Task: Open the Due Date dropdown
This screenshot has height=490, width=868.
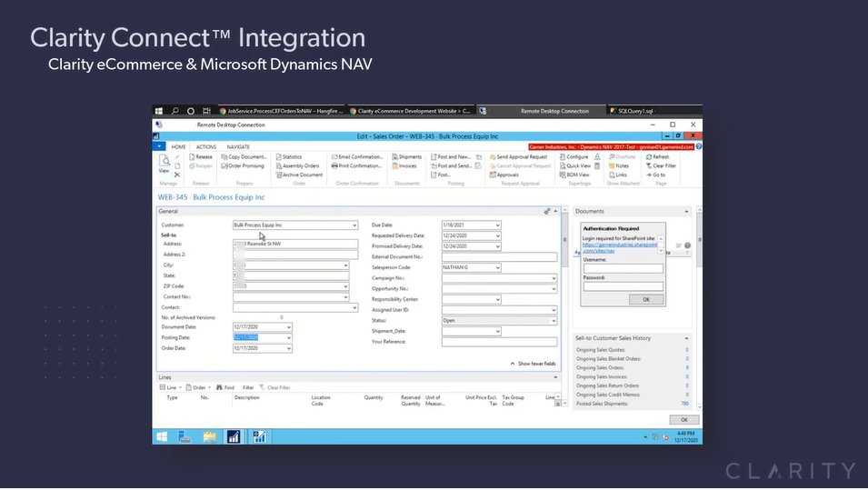Action: (498, 225)
